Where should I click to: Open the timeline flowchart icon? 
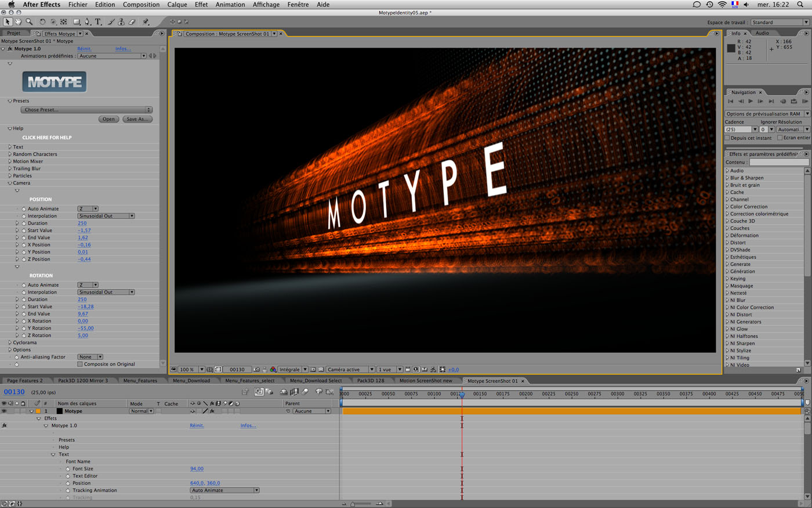pos(433,369)
